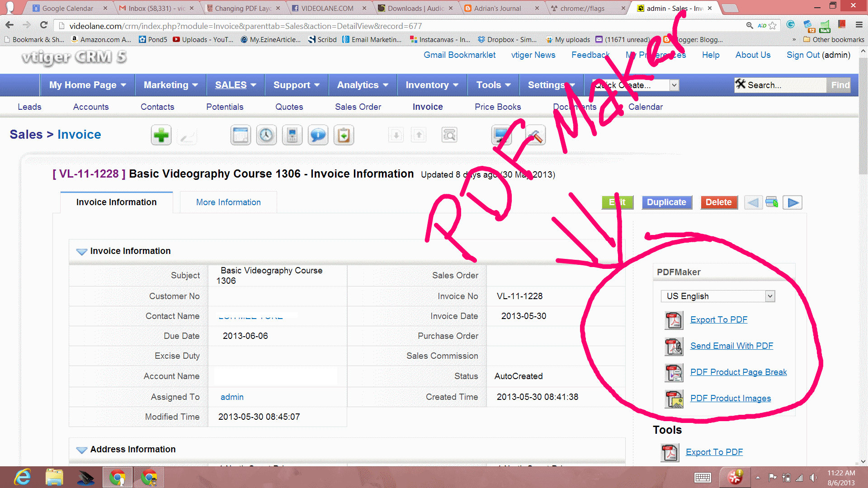The height and width of the screenshot is (488, 868).
Task: Click the wrench settings icon near top right
Action: click(x=535, y=134)
